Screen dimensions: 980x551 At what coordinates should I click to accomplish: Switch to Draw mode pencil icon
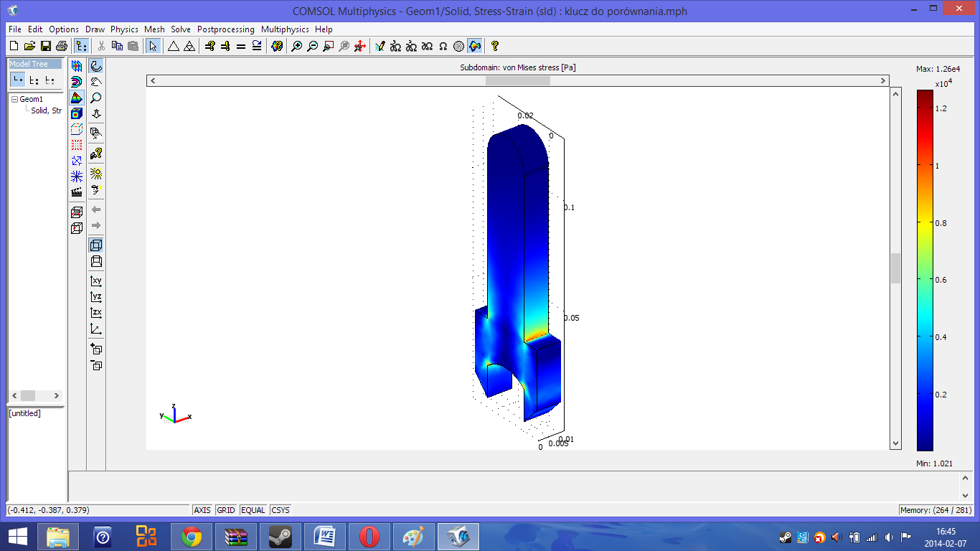click(x=380, y=46)
